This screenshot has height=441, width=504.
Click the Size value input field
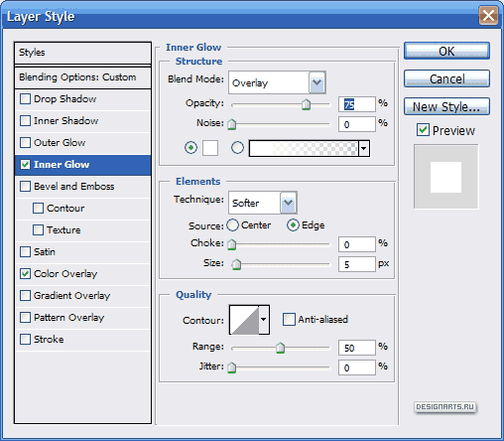pyautogui.click(x=357, y=264)
